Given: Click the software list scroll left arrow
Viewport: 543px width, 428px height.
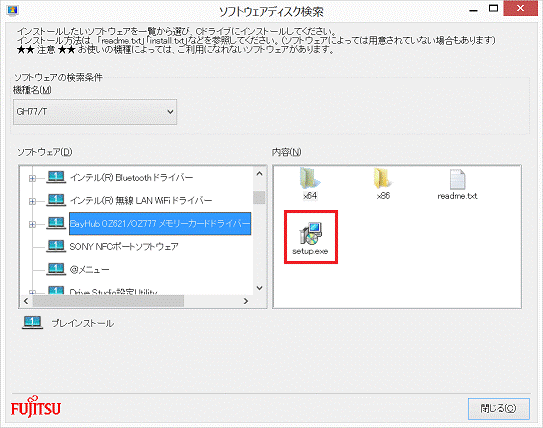Looking at the screenshot, I should (x=26, y=301).
